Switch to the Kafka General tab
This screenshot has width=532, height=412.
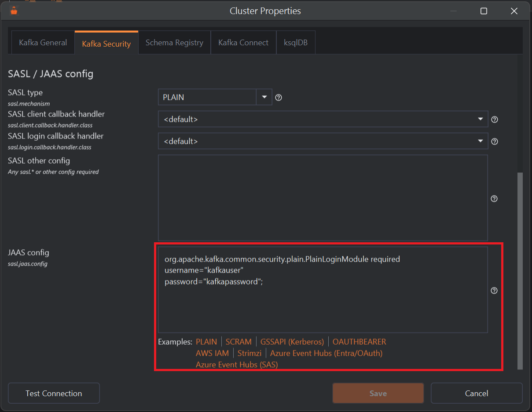(43, 43)
